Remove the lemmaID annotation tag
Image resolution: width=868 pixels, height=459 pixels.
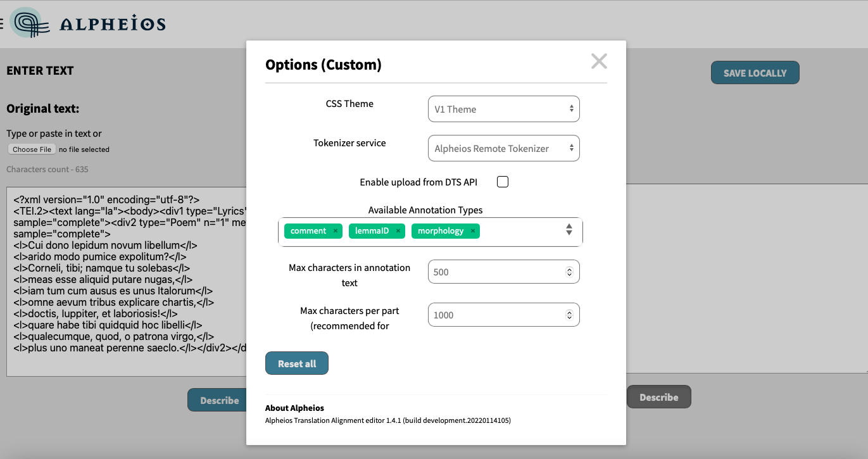pos(399,231)
